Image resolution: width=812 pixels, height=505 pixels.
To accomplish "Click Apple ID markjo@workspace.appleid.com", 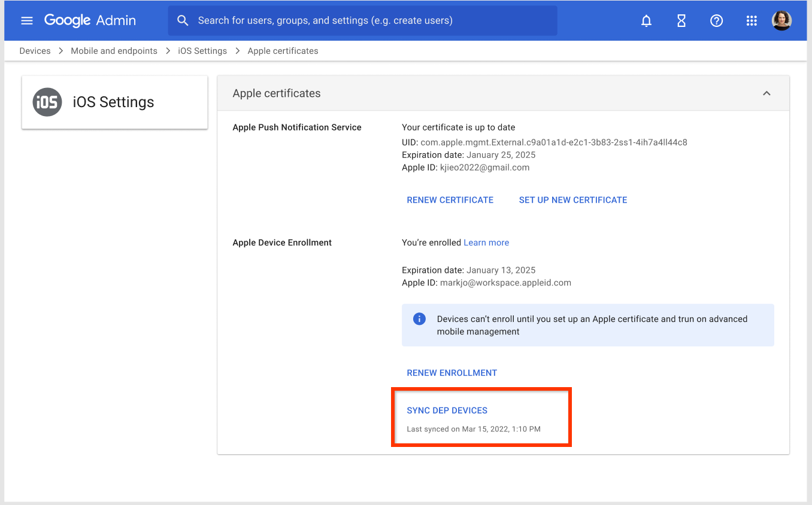I will (486, 282).
